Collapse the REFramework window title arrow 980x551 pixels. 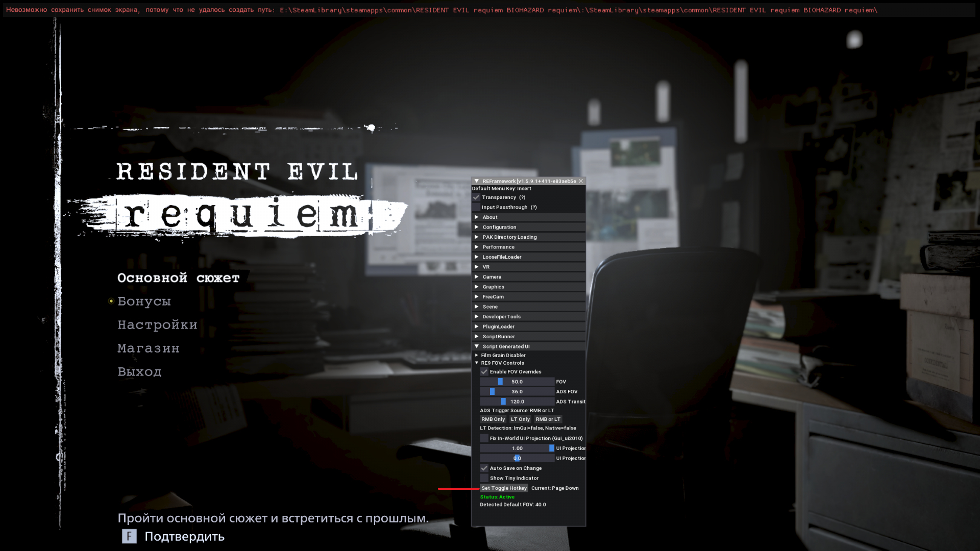coord(476,181)
